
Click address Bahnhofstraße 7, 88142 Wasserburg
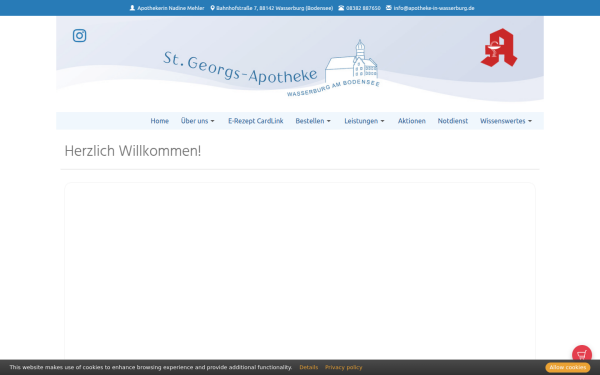(x=274, y=8)
